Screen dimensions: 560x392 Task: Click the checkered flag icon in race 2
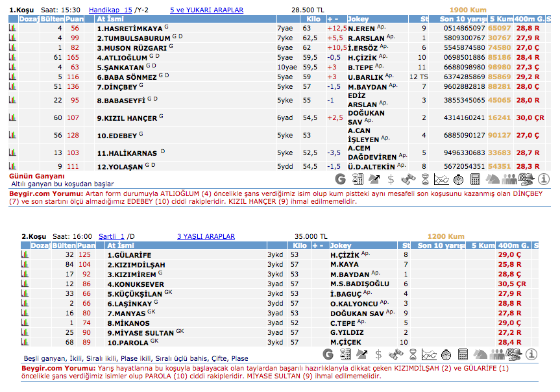(x=513, y=354)
